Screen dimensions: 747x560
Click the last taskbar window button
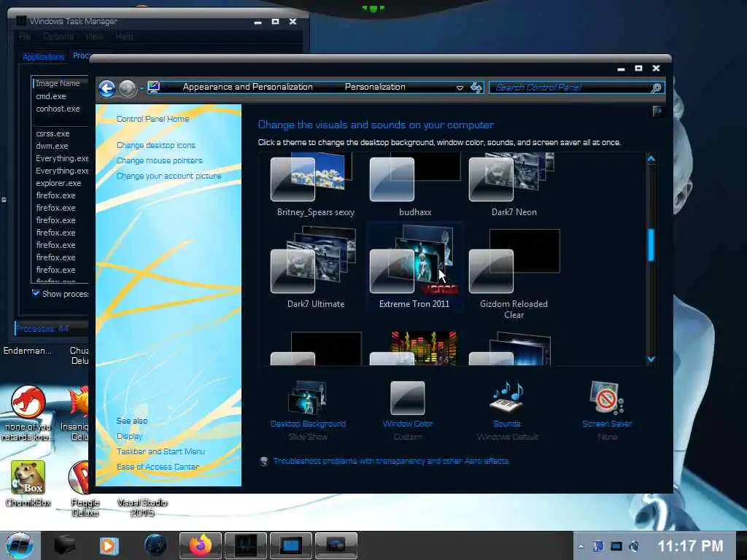coord(336,545)
